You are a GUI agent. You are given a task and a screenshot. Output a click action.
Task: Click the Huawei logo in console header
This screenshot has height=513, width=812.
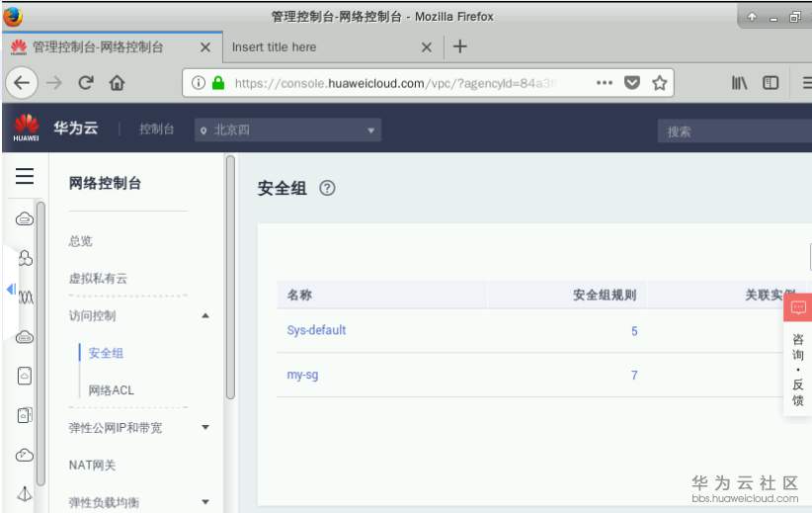(x=26, y=128)
